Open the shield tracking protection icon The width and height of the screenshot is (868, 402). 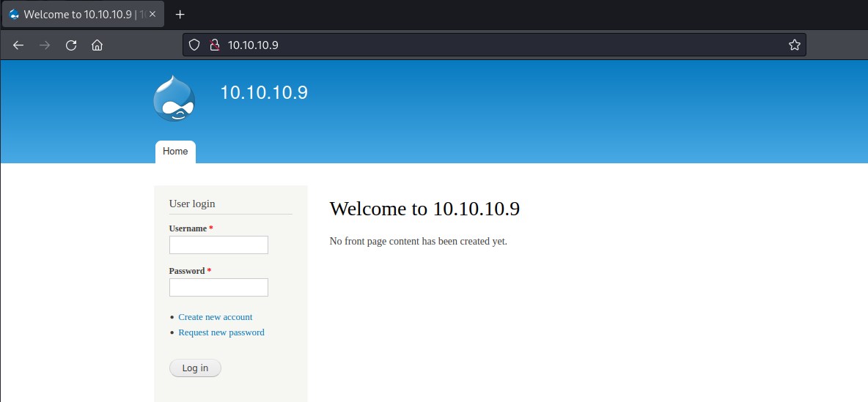point(194,45)
